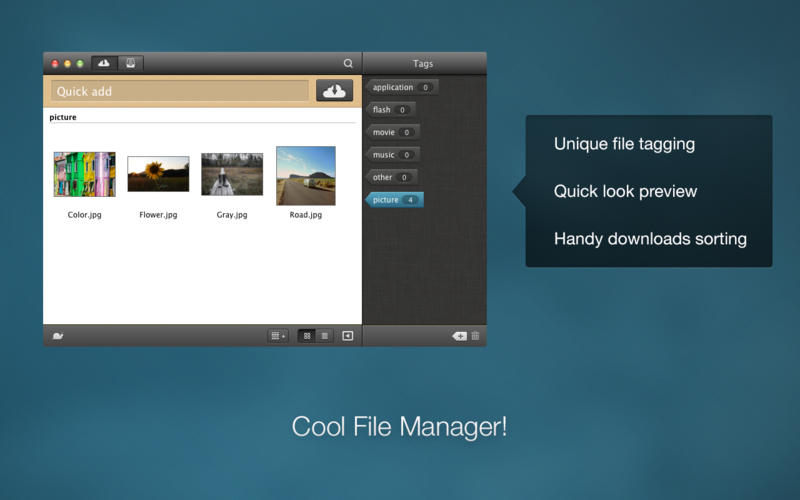Select the highlighted picture tag
The image size is (800, 500).
pos(394,199)
